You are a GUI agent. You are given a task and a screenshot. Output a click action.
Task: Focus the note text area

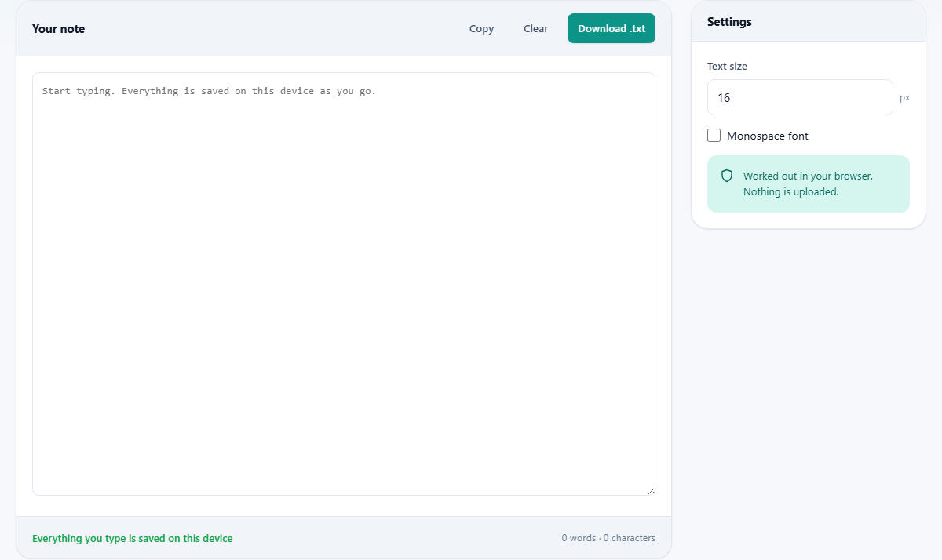344,284
